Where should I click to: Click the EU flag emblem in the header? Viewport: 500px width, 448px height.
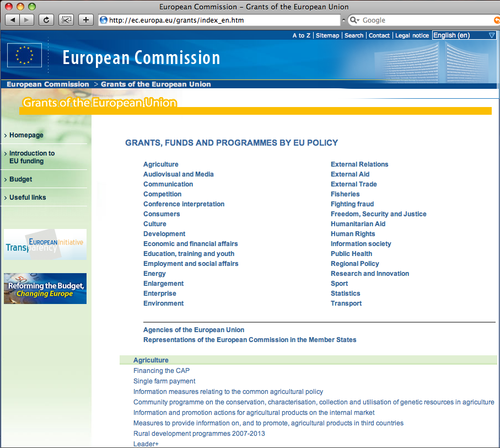point(24,55)
